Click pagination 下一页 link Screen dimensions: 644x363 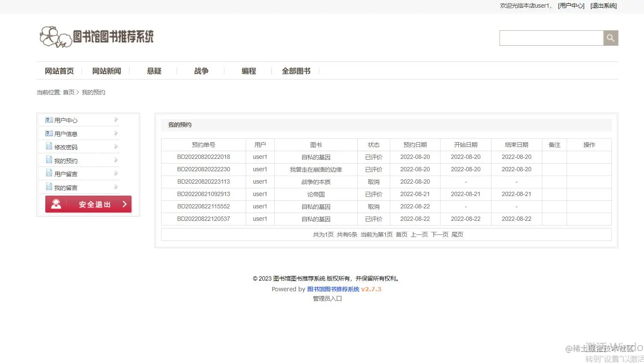pos(440,234)
